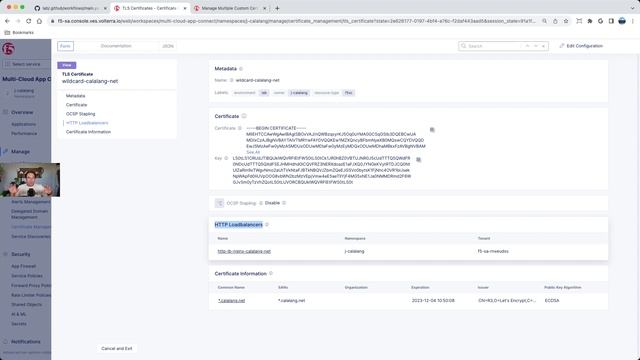Screen dimensions: 640x360
Task: Open Secrets in the sidebar
Action: (x=19, y=323)
